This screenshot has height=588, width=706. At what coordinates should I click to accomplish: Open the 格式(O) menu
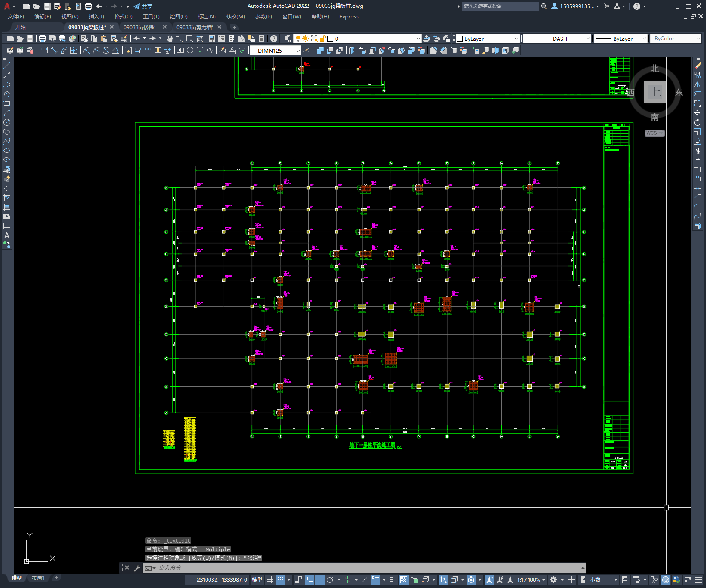123,17
